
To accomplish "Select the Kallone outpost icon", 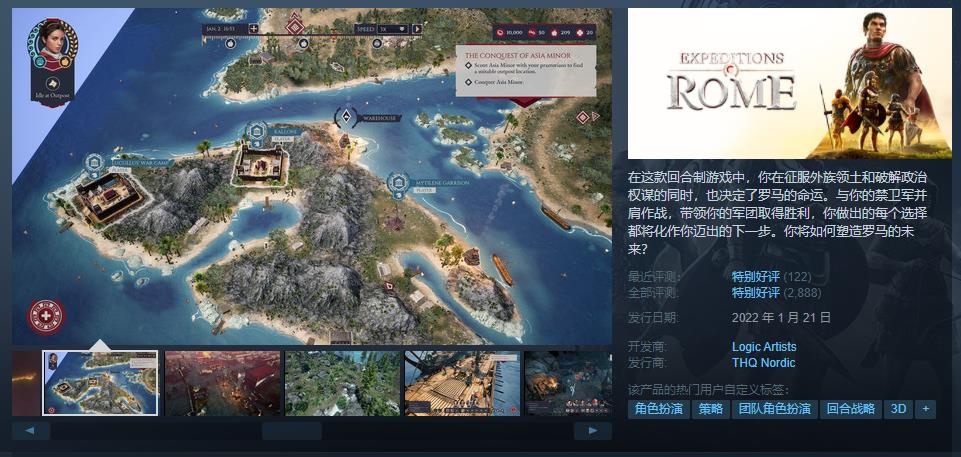I will (x=256, y=131).
